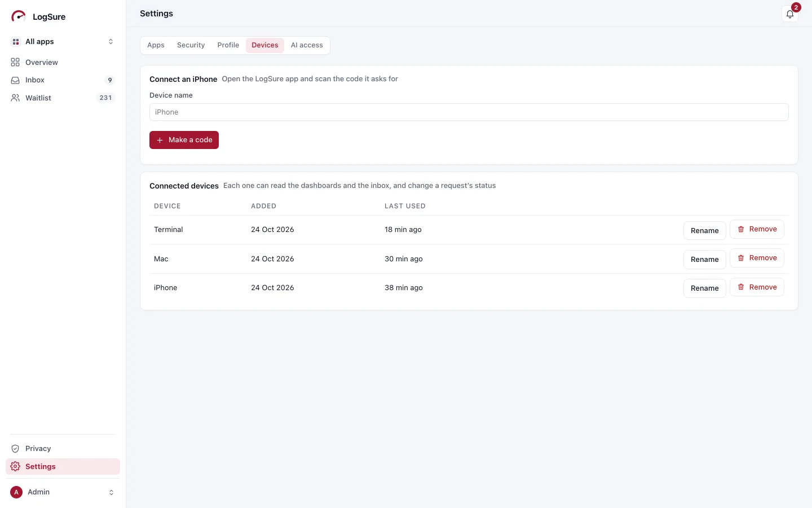Click trash icon in iPhone row

741,287
